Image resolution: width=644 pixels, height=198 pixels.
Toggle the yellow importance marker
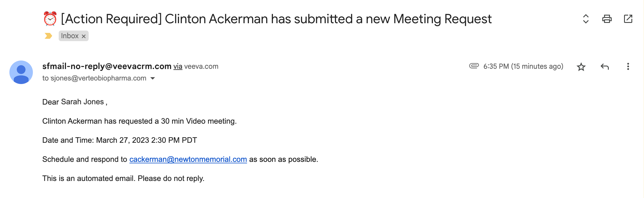48,36
